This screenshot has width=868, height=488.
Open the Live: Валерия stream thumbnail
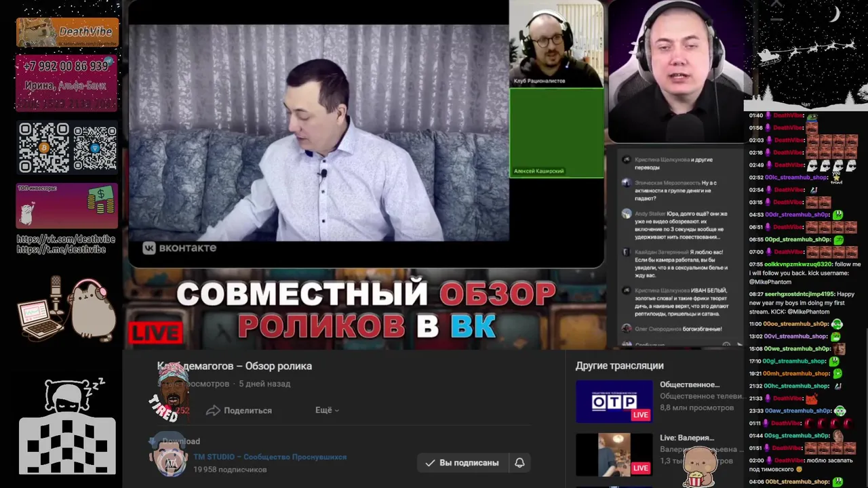[614, 455]
